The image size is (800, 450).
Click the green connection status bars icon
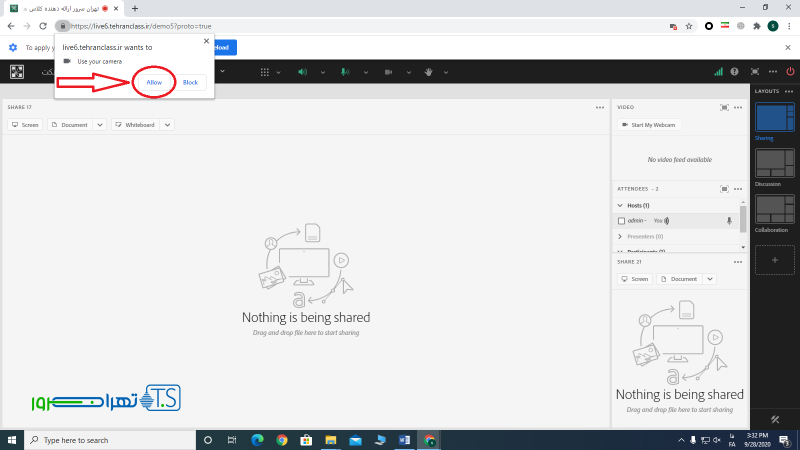click(x=717, y=72)
